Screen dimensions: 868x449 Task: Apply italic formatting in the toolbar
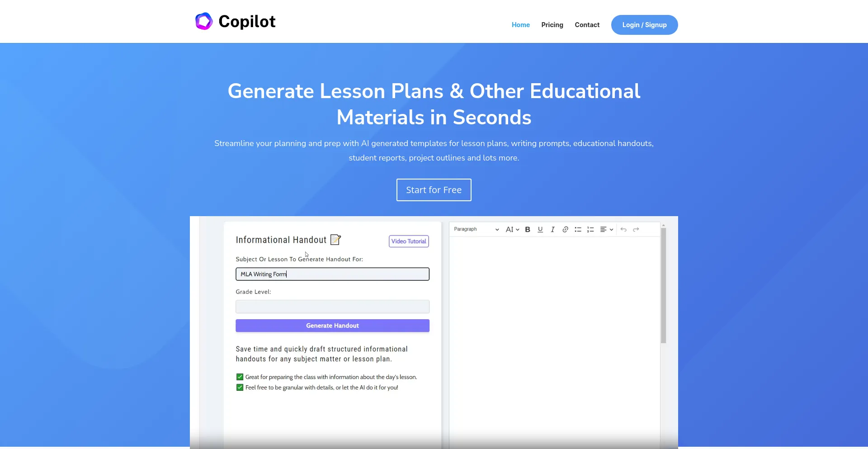coord(552,229)
